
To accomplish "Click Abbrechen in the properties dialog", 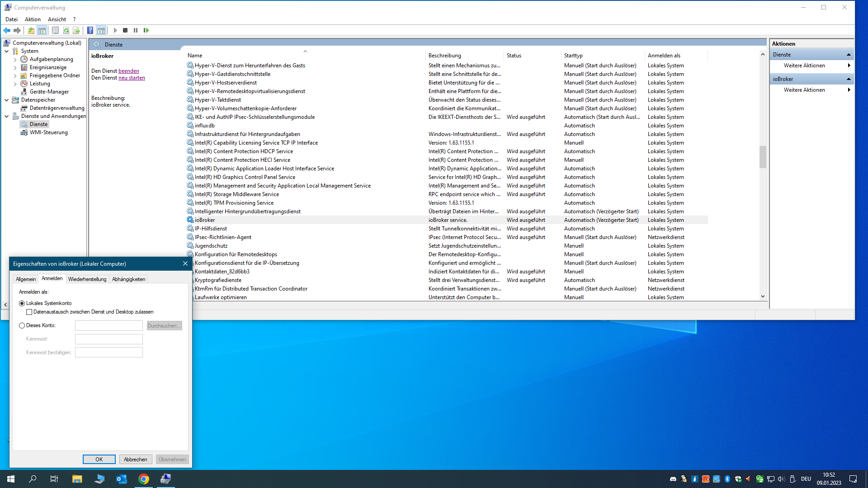I will 136,460.
